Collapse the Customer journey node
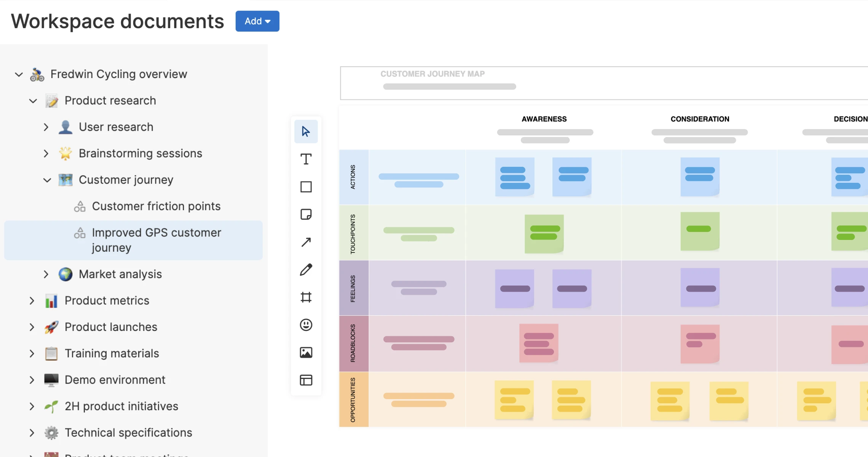This screenshot has width=868, height=457. tap(47, 180)
